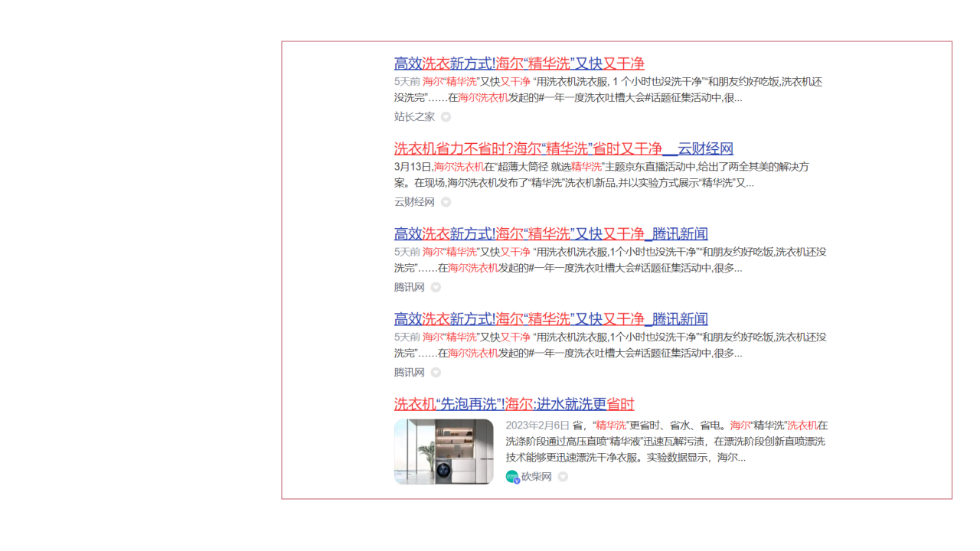The height and width of the screenshot is (551, 980).
Task: Click the 砍柴网 source name
Action: [x=537, y=476]
